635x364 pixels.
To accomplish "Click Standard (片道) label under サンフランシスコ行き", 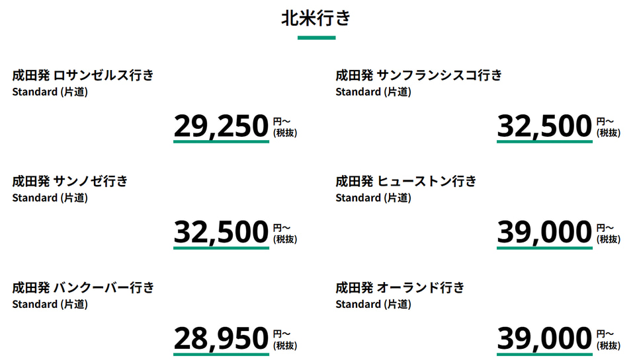I will tap(373, 92).
